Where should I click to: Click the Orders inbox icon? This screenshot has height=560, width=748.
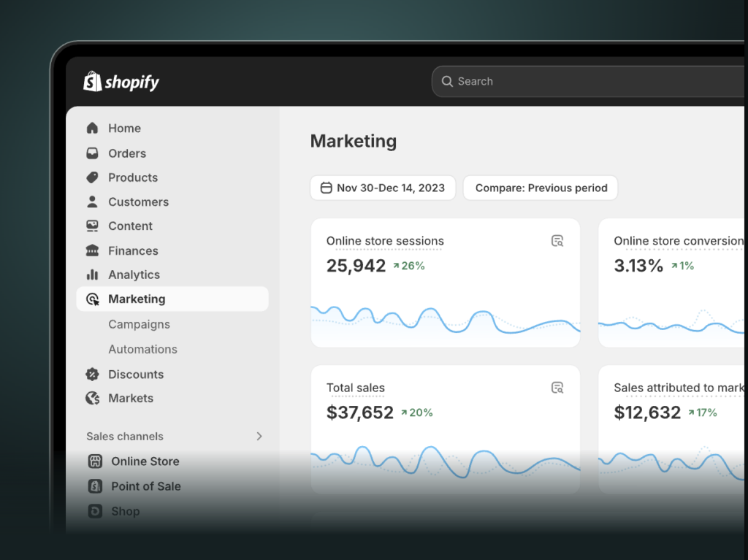coord(92,153)
